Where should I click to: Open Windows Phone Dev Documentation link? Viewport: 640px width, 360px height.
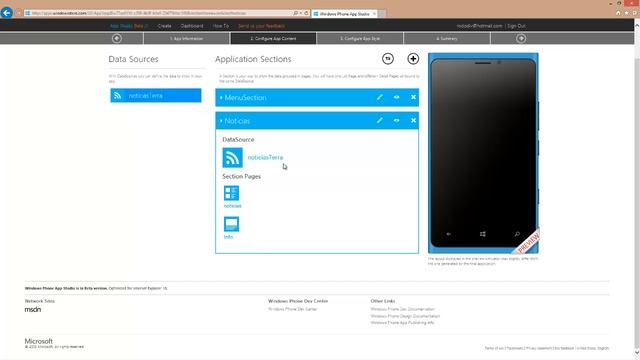(402, 309)
